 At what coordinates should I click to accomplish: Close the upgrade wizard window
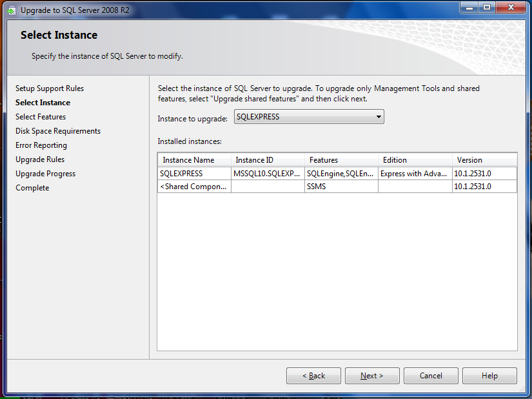tap(511, 8)
